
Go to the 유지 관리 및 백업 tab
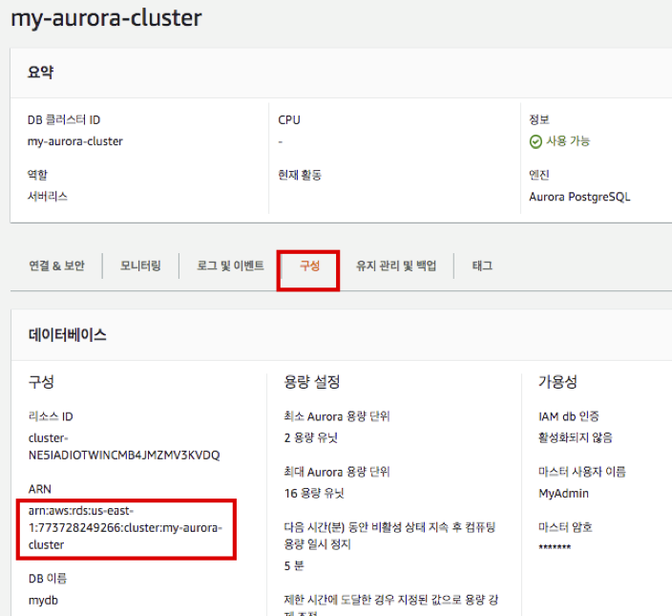pyautogui.click(x=396, y=266)
